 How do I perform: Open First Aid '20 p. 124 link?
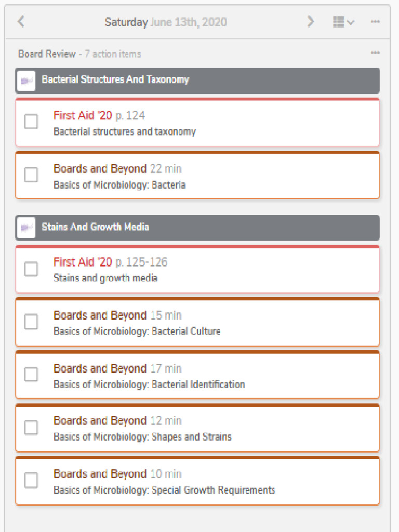[99, 115]
